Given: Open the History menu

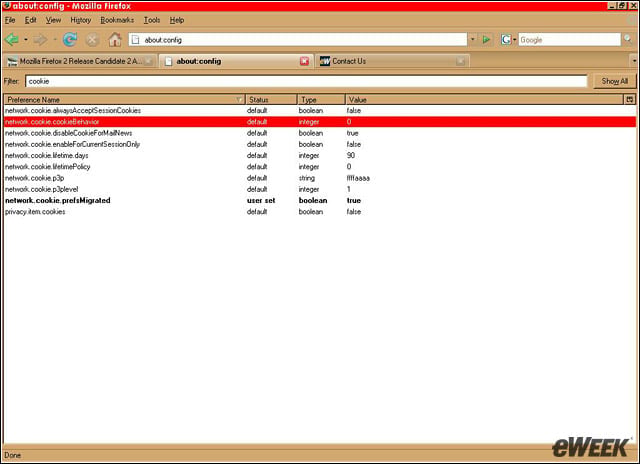Looking at the screenshot, I should tap(80, 20).
